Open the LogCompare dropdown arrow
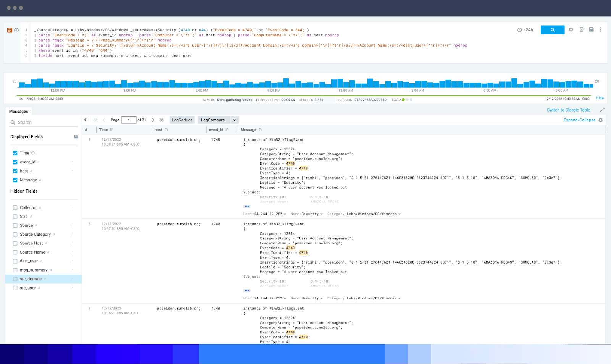This screenshot has height=364, width=611. (234, 120)
